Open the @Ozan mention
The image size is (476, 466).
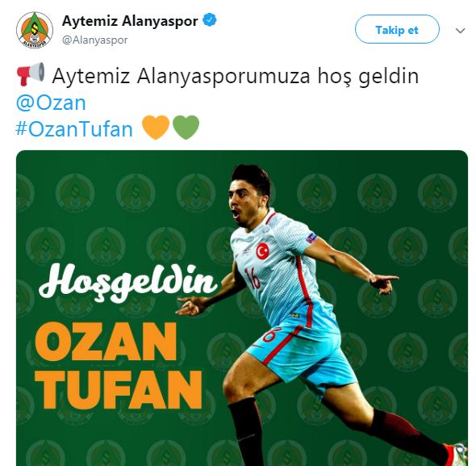[x=51, y=103]
